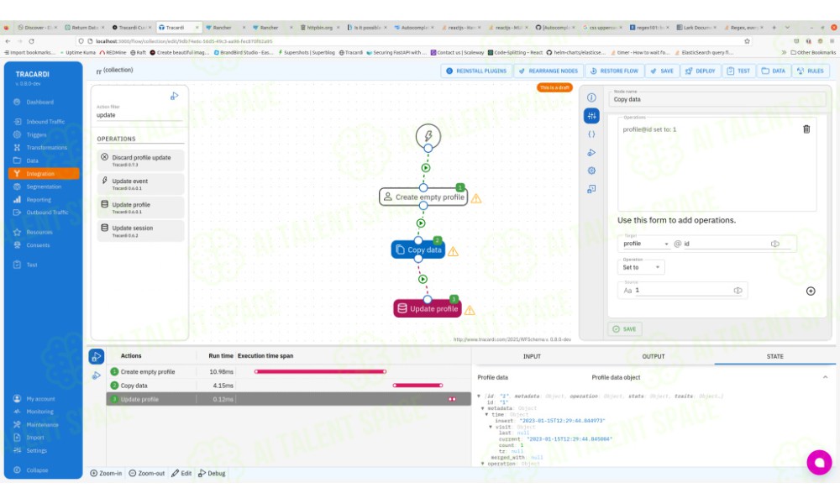Image resolution: width=840 pixels, height=504 pixels.
Task: Open My account
Action: pos(40,398)
